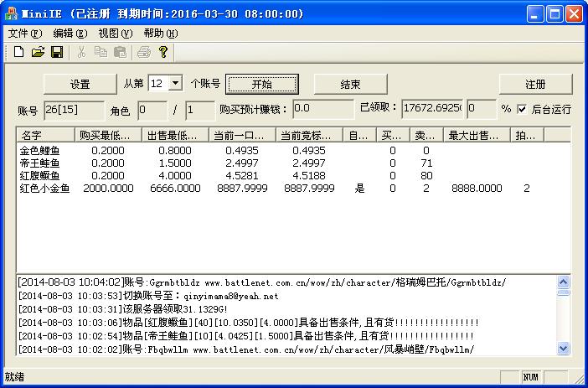Click the 当前竞标 column header
This screenshot has height=388, width=588.
tap(309, 135)
